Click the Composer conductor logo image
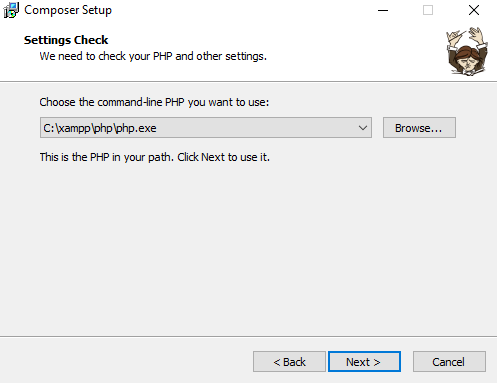This screenshot has height=383, width=497. (467, 51)
